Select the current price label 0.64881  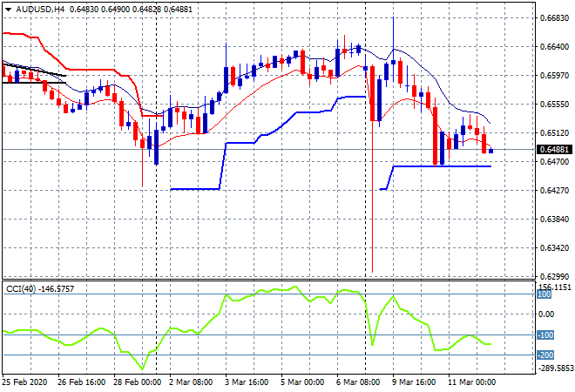[554, 150]
